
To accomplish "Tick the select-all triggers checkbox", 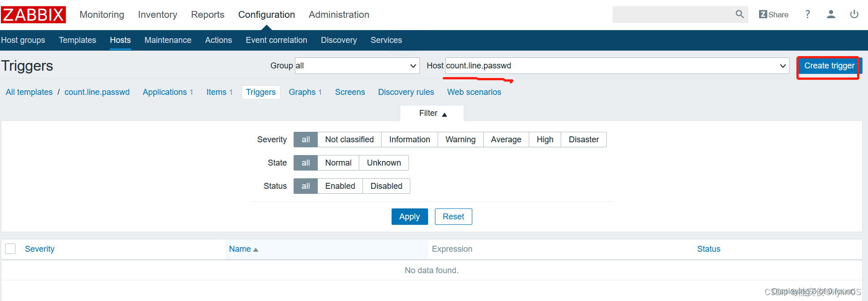I will (x=10, y=249).
